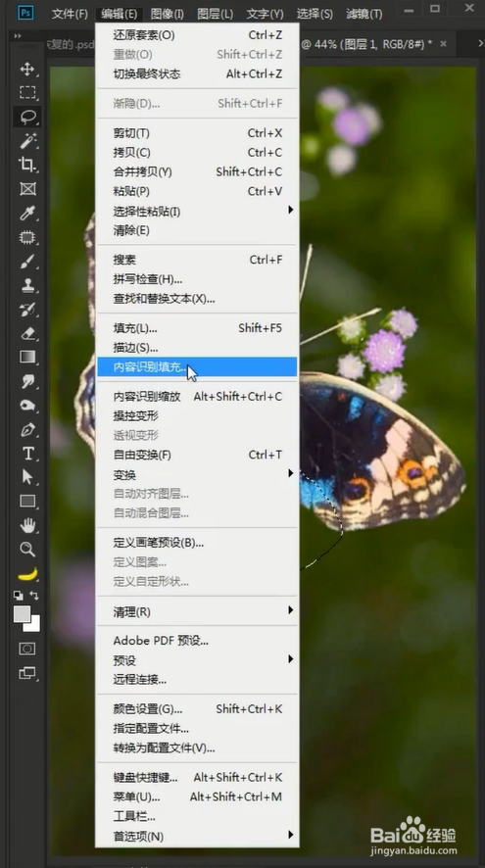The image size is (485, 868).
Task: Choose 切换最终状态 menu entry
Action: tap(197, 73)
